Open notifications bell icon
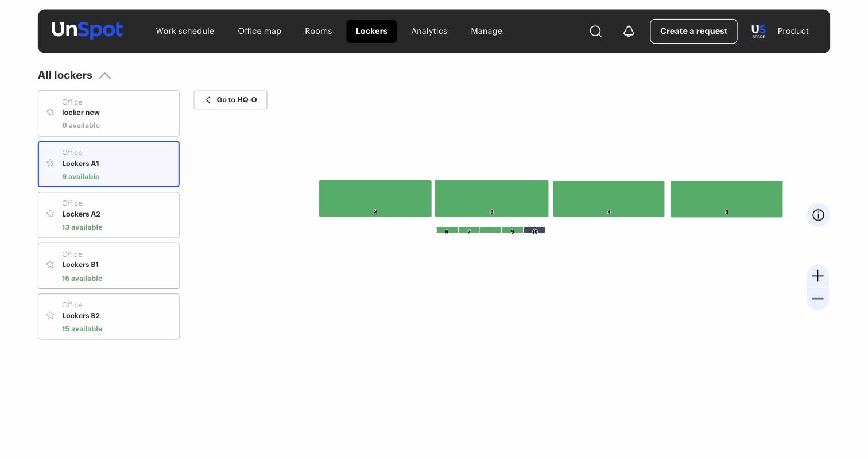This screenshot has width=868, height=460. click(629, 31)
